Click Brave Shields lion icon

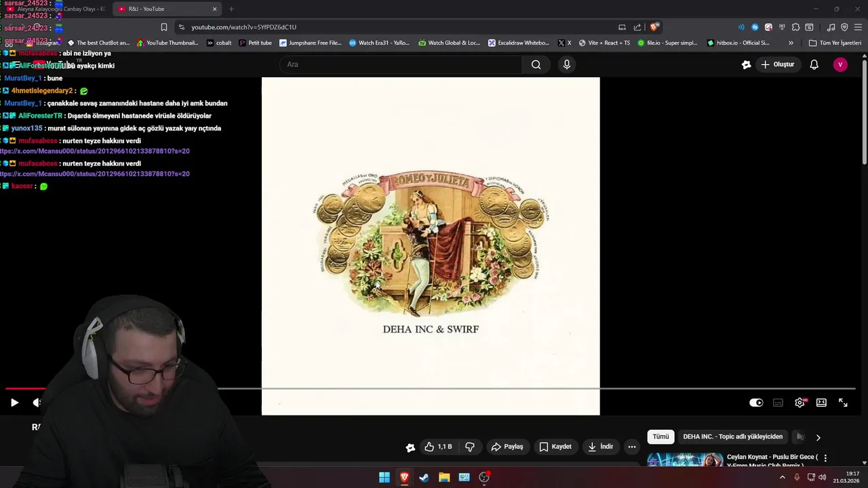pyautogui.click(x=654, y=27)
